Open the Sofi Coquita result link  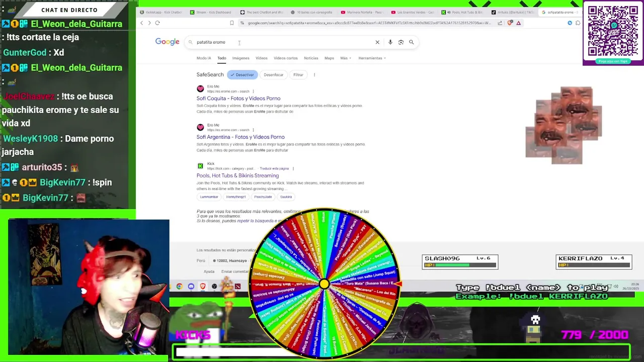tap(238, 99)
